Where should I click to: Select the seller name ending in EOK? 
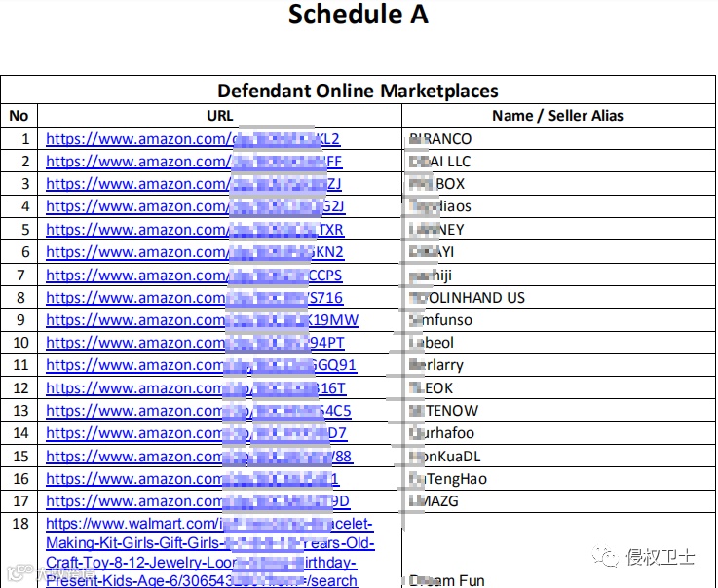[431, 388]
